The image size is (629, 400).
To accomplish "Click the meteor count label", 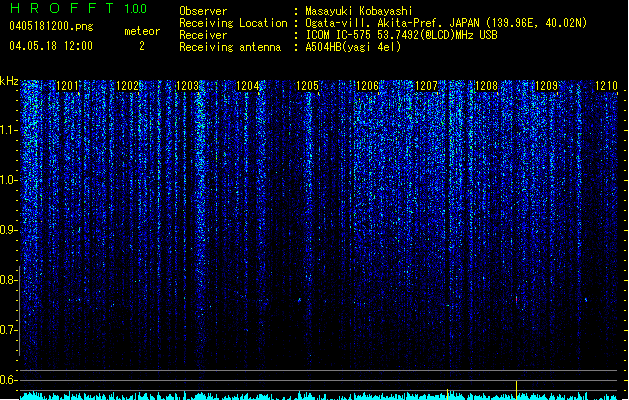I will [142, 31].
